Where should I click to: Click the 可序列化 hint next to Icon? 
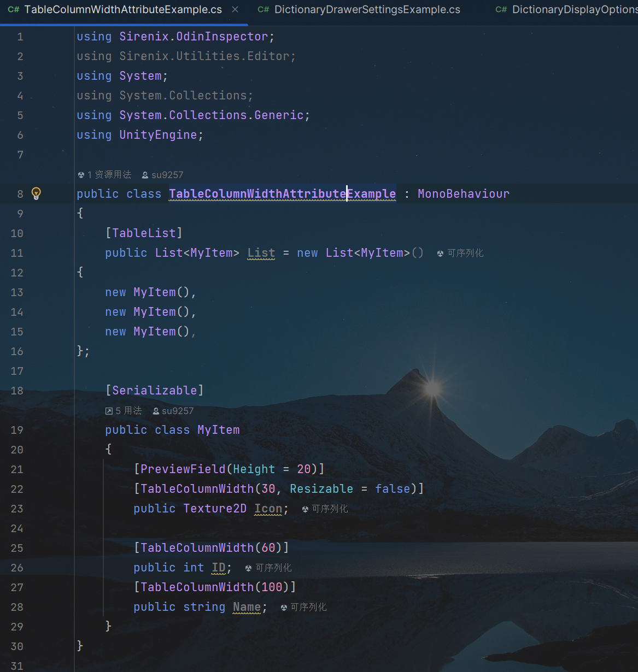tap(325, 509)
